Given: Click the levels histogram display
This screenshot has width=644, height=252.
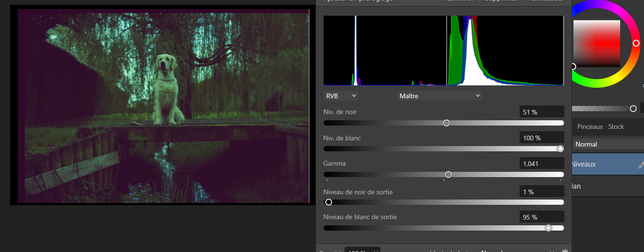Looking at the screenshot, I should click(x=444, y=50).
